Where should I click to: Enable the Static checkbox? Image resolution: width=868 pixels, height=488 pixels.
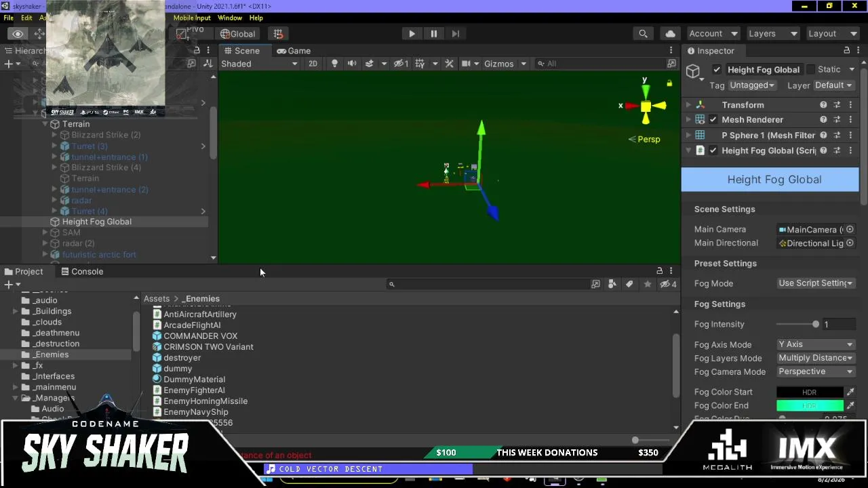810,69
